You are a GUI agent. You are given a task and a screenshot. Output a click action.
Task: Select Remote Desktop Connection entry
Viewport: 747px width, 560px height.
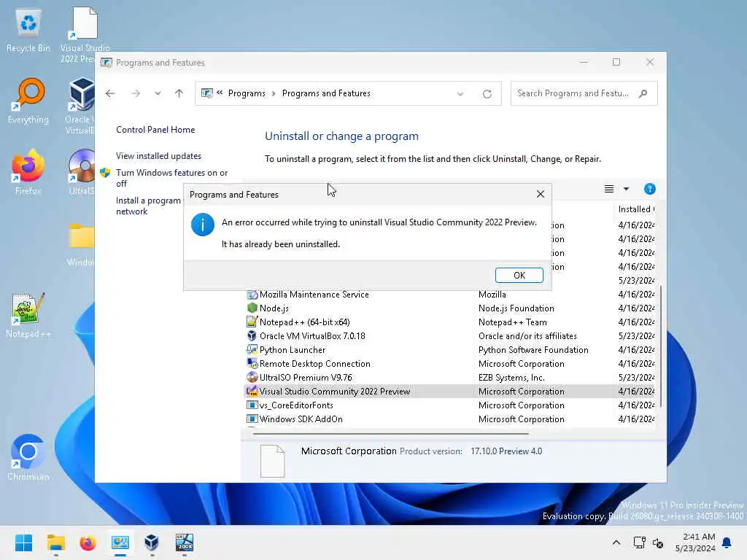[450, 363]
